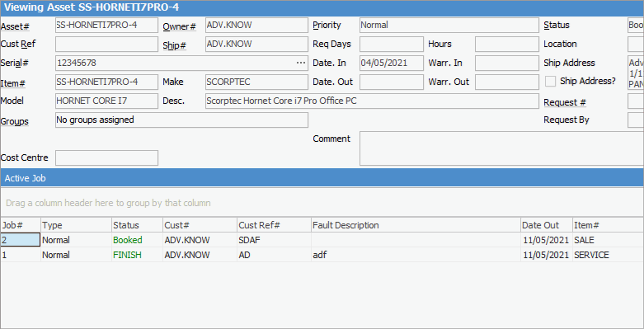
Task: Sort by Cust# column header
Action: pos(200,225)
